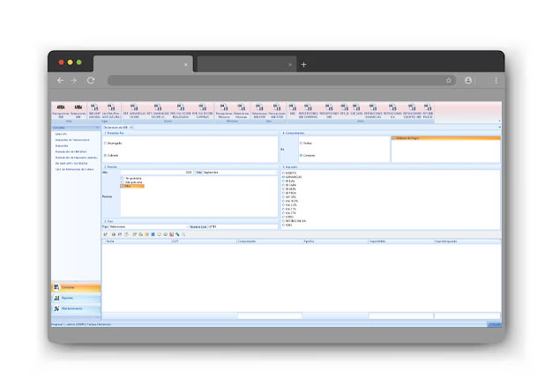Click the browser reload icon
This screenshot has width=552, height=392.
pos(90,80)
